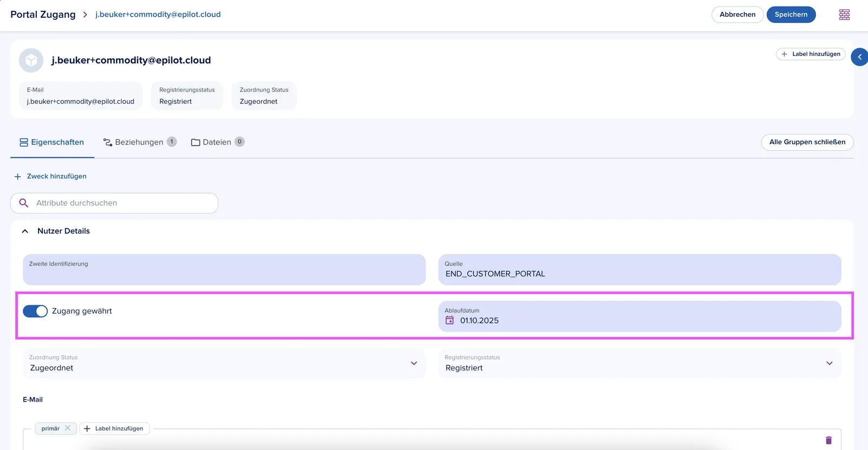Viewport: 868px width, 450px height.
Task: Switch to the Beziehungen tab
Action: point(139,142)
